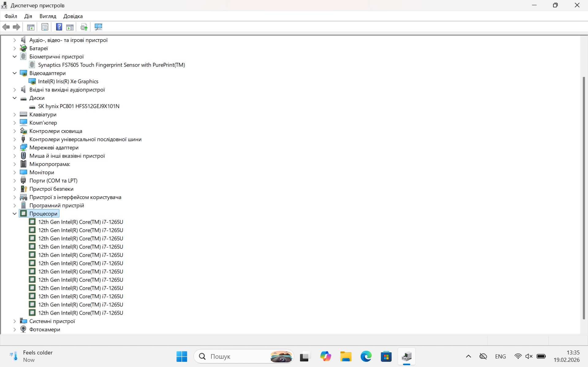The width and height of the screenshot is (588, 367).
Task: Click the blue Help toolbar icon
Action: pos(59,27)
